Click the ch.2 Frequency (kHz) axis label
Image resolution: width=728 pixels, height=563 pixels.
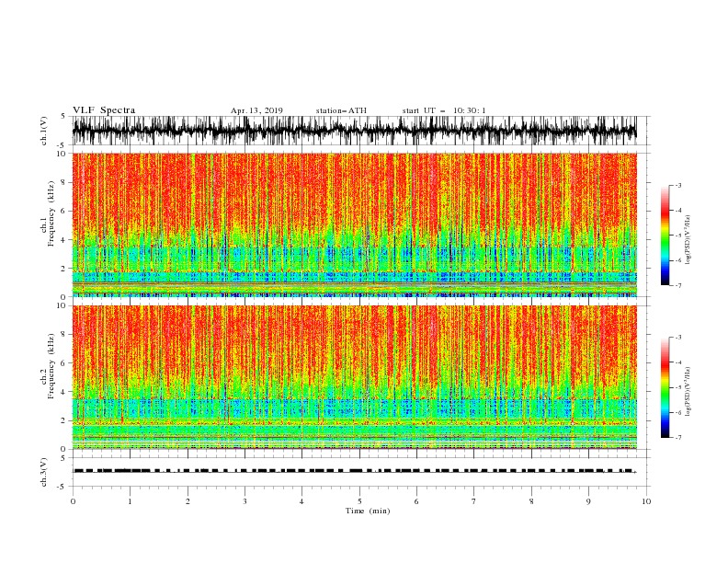pos(48,366)
